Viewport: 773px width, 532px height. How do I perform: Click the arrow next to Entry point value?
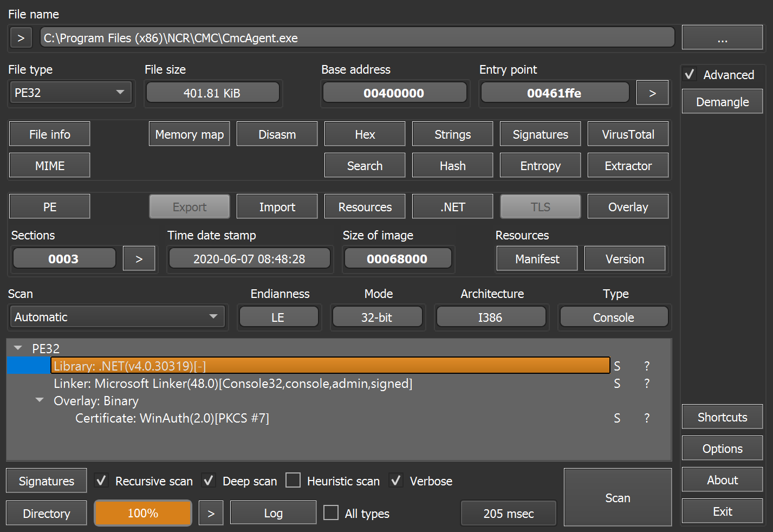click(652, 93)
